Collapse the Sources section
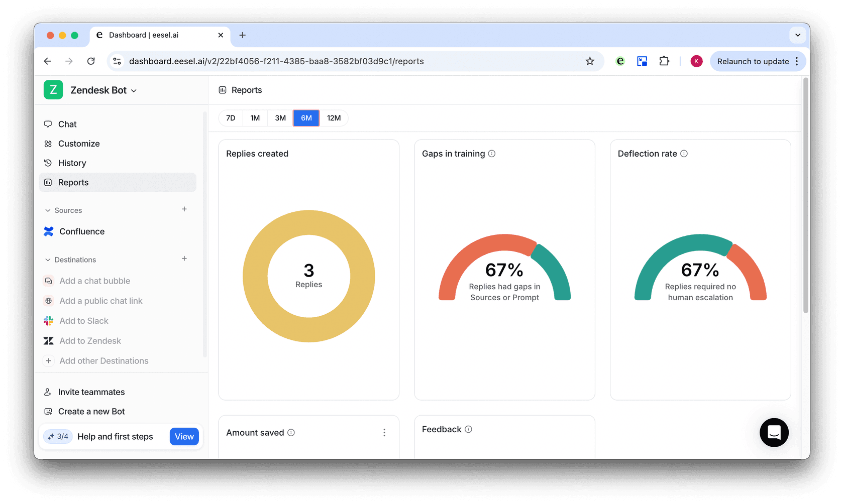Image resolution: width=844 pixels, height=504 pixels. [48, 210]
